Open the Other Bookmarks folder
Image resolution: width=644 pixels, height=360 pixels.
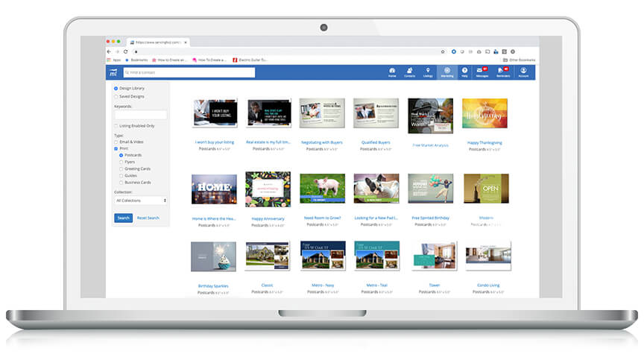point(519,60)
